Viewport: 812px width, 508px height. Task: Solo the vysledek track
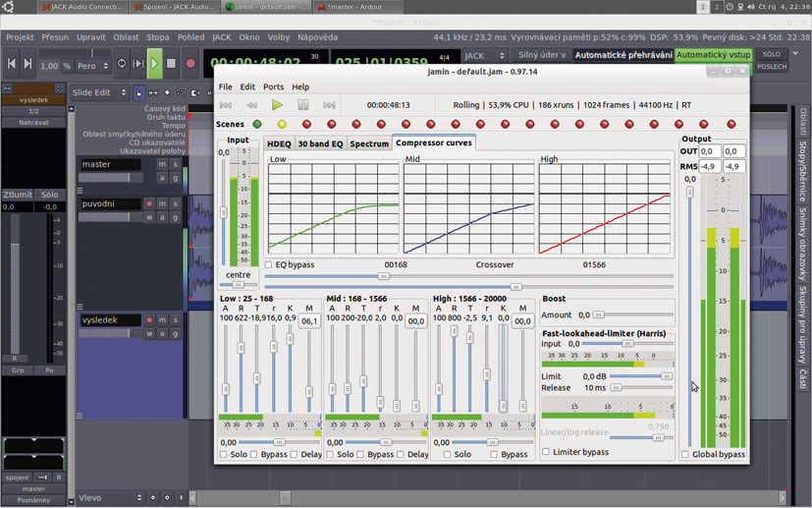click(175, 320)
